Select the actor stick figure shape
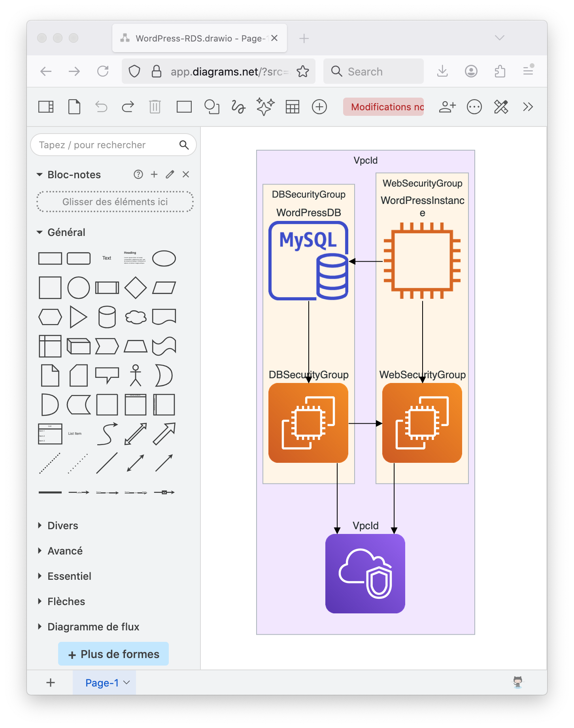 pyautogui.click(x=136, y=375)
